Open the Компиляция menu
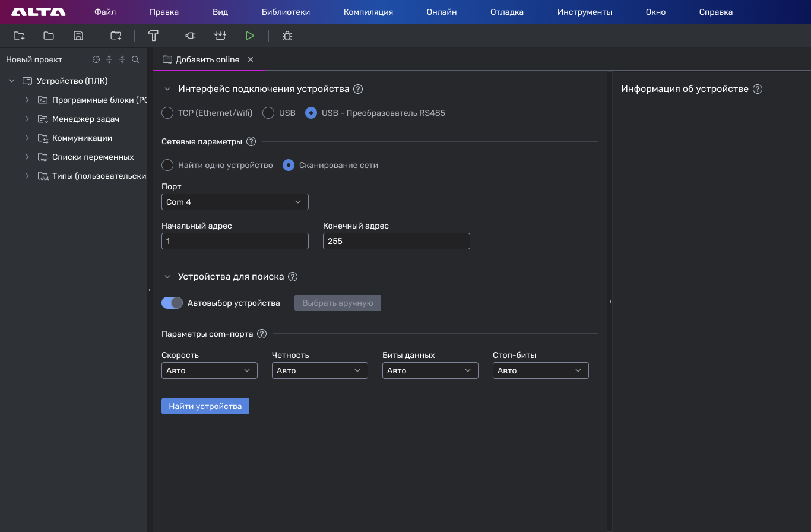 point(368,12)
